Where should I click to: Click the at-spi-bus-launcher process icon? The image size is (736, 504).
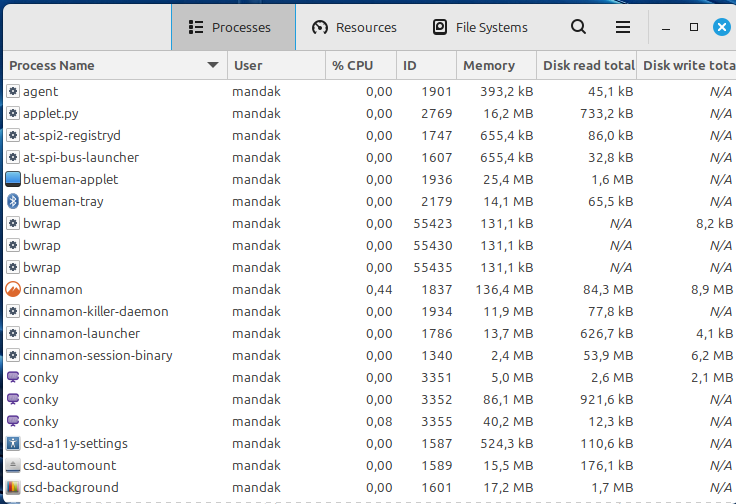tap(13, 157)
